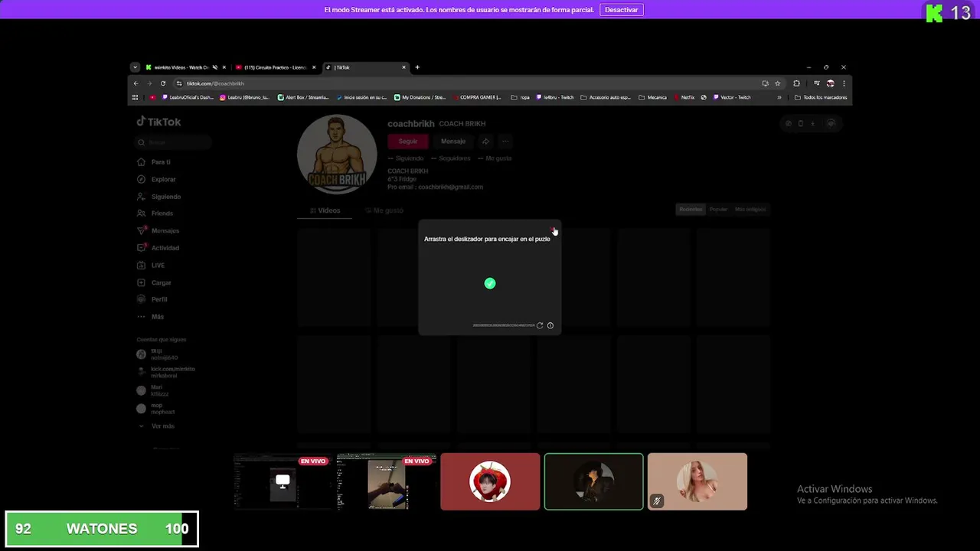Click the TikTok search box

173,142
